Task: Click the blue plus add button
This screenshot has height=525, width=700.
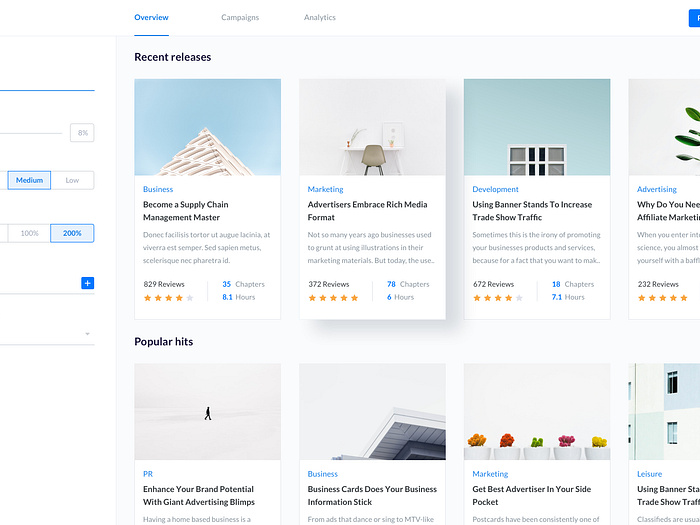Action: pyautogui.click(x=88, y=283)
